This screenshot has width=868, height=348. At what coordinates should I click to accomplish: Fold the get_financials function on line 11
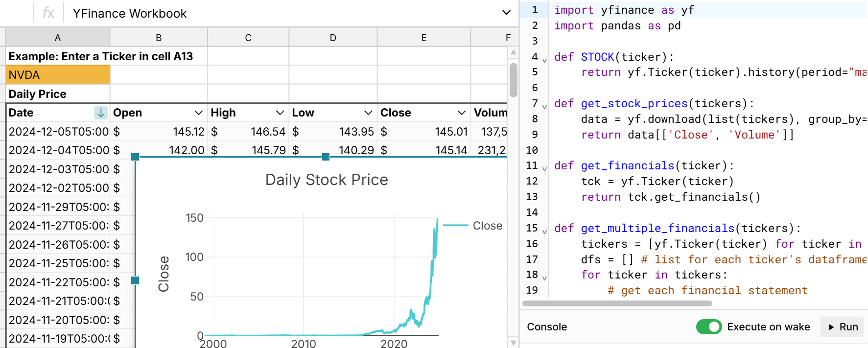544,169
